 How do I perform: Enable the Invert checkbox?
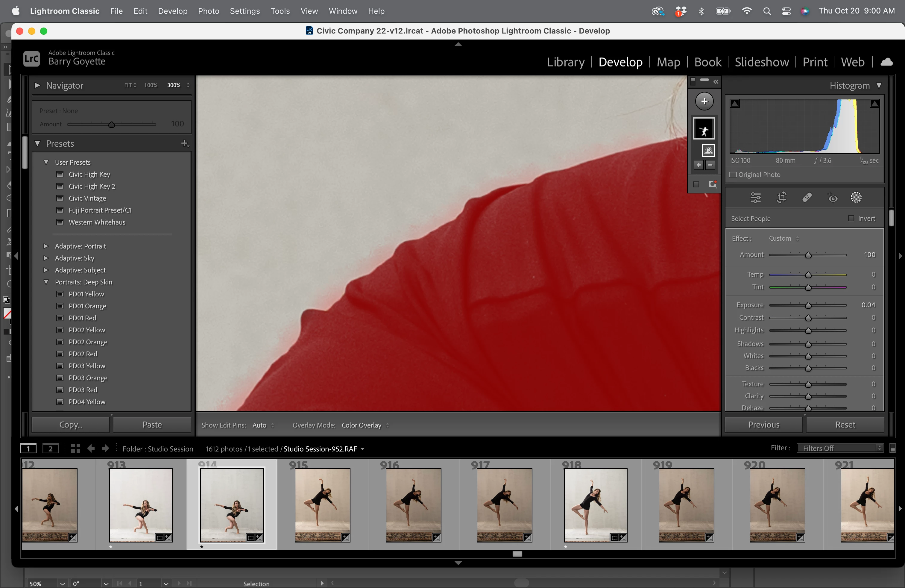pyautogui.click(x=851, y=218)
